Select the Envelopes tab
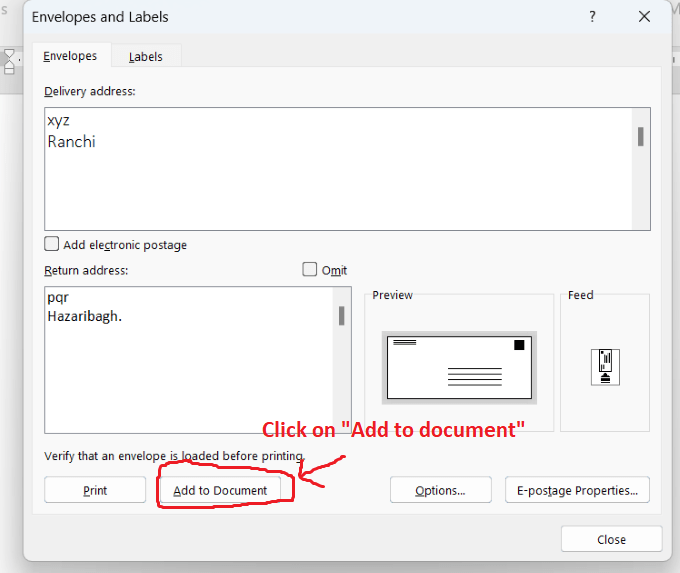Screen dimensions: 680x573 click(70, 56)
